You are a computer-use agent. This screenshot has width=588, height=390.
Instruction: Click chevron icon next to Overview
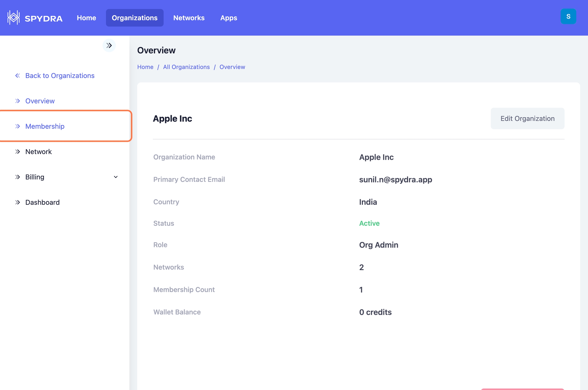[x=17, y=101]
